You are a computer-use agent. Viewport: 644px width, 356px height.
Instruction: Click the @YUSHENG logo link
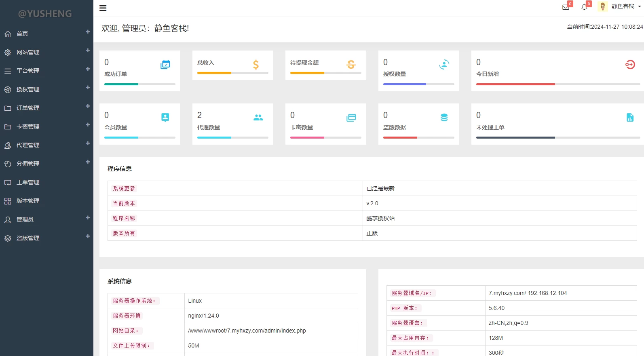45,14
